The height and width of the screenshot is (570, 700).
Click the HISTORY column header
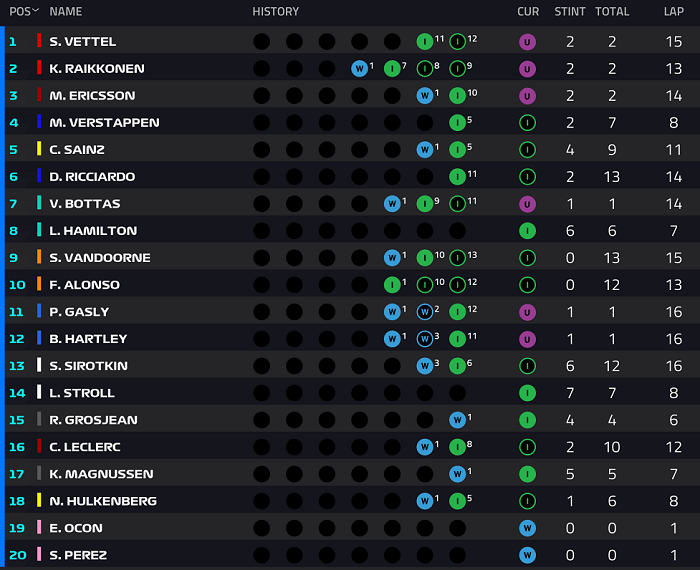point(275,12)
